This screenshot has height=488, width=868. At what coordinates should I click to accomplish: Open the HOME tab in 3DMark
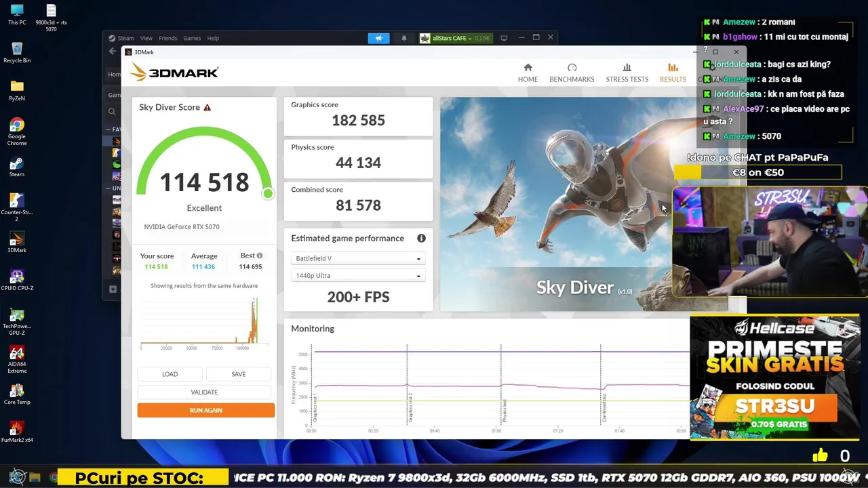click(528, 73)
